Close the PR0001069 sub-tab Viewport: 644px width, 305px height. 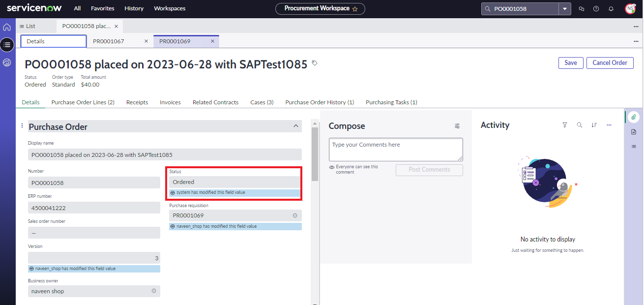pyautogui.click(x=212, y=41)
